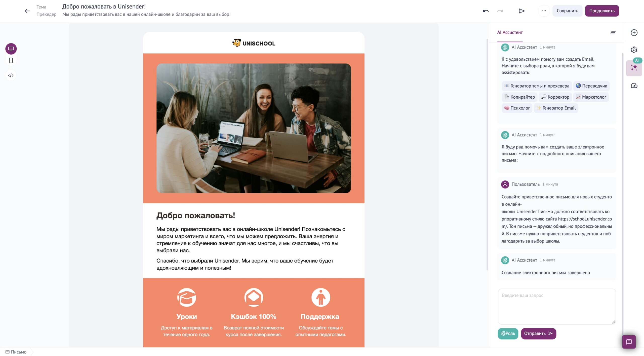Toggle the AI sparkle assistant sidebar icon

[x=634, y=68]
